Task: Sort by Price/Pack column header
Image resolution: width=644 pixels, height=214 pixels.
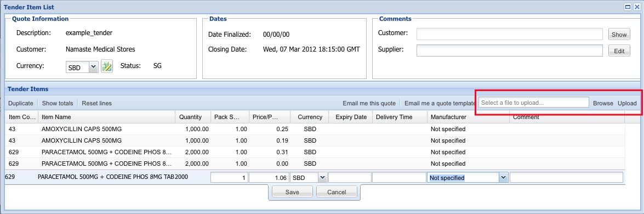Action: 270,117
